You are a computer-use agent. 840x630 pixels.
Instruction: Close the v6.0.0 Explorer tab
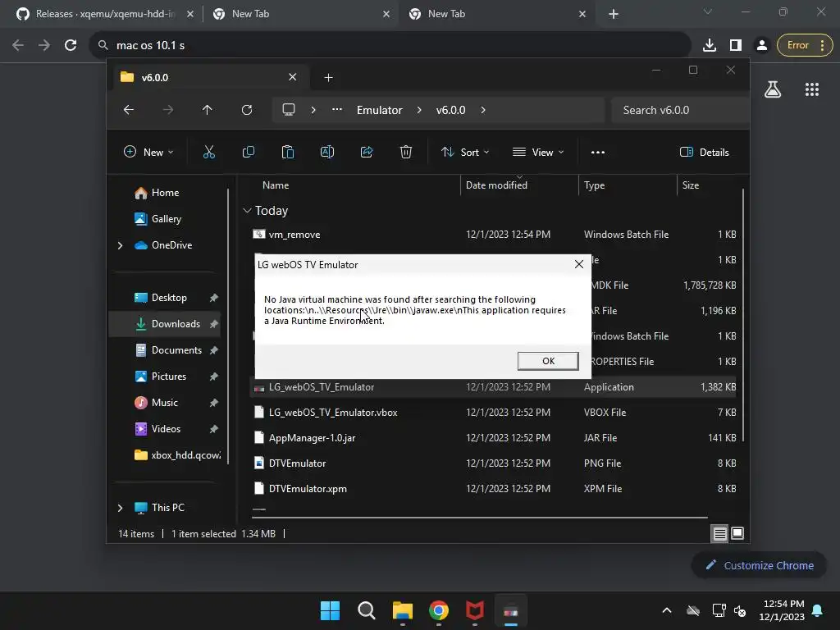coord(293,77)
